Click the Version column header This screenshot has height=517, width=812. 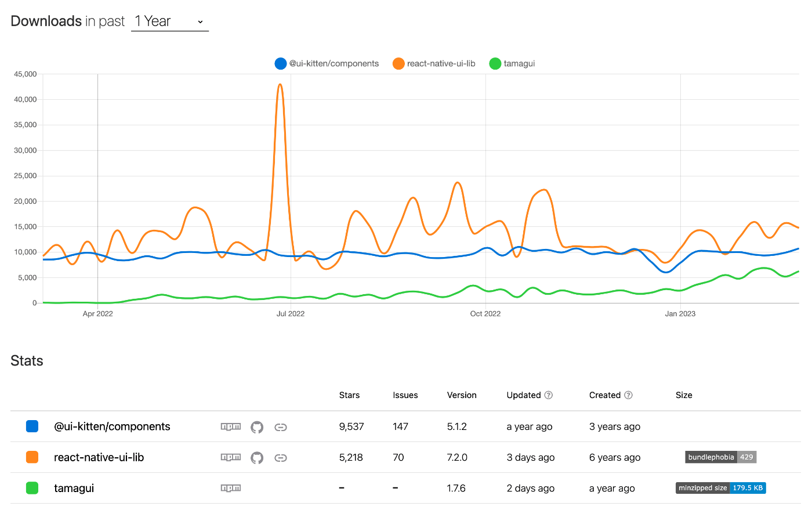click(x=462, y=395)
